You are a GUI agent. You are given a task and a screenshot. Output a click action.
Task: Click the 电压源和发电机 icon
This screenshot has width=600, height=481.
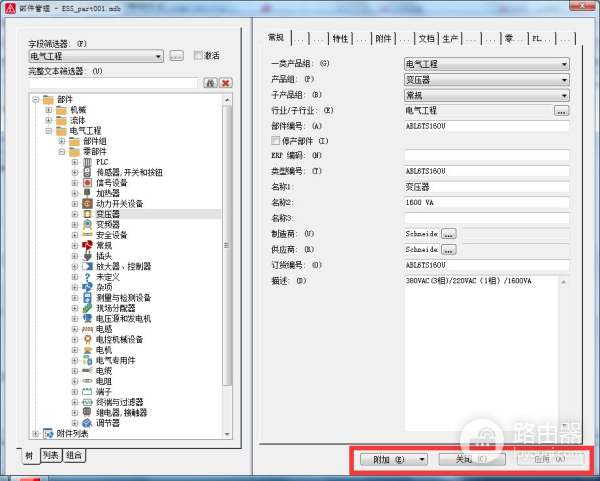coord(87,318)
